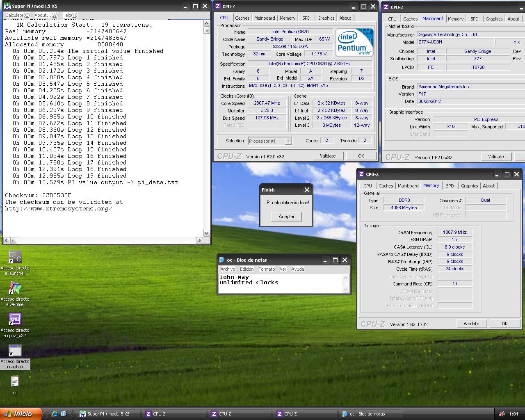This screenshot has height=420, width=525.
Task: Click the Internet Explorer quick launch icon
Action: [x=55, y=414]
